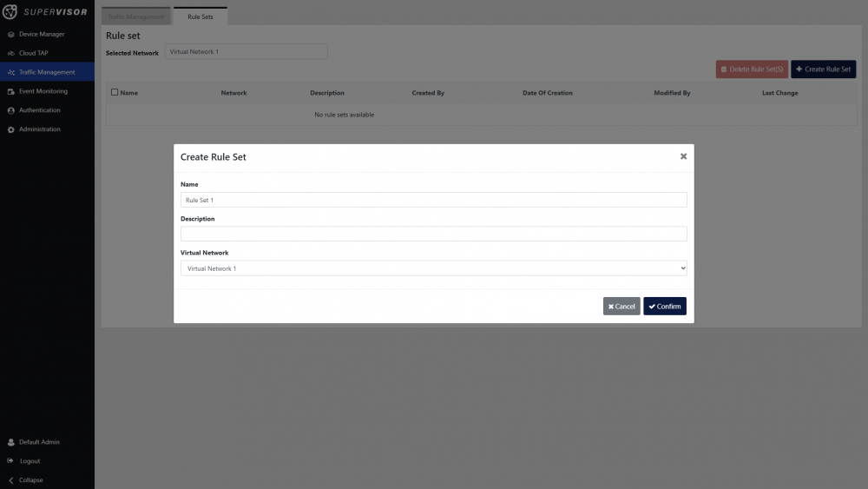This screenshot has width=868, height=489.
Task: Click the Description input field
Action: tap(433, 234)
